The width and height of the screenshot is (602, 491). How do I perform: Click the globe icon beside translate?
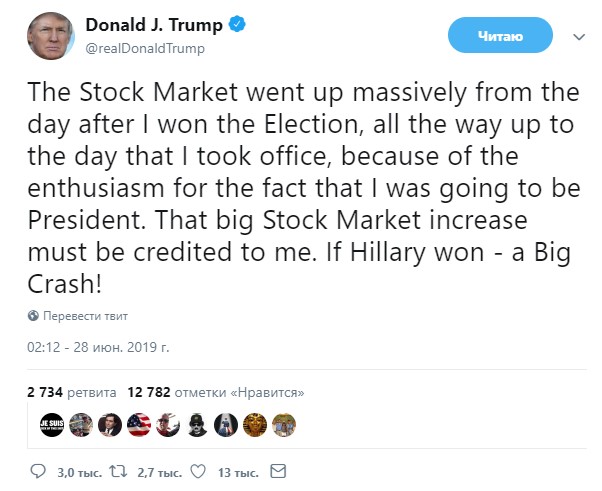tap(34, 316)
